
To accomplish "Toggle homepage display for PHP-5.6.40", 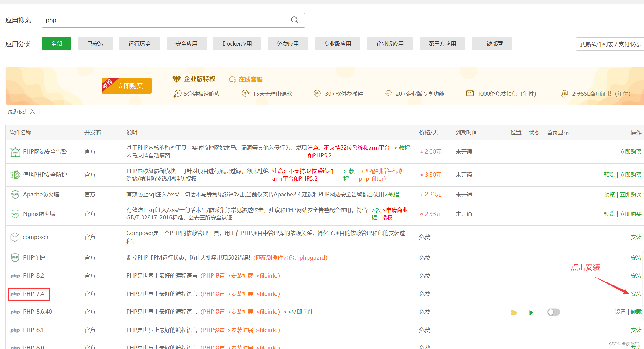I will coord(553,312).
